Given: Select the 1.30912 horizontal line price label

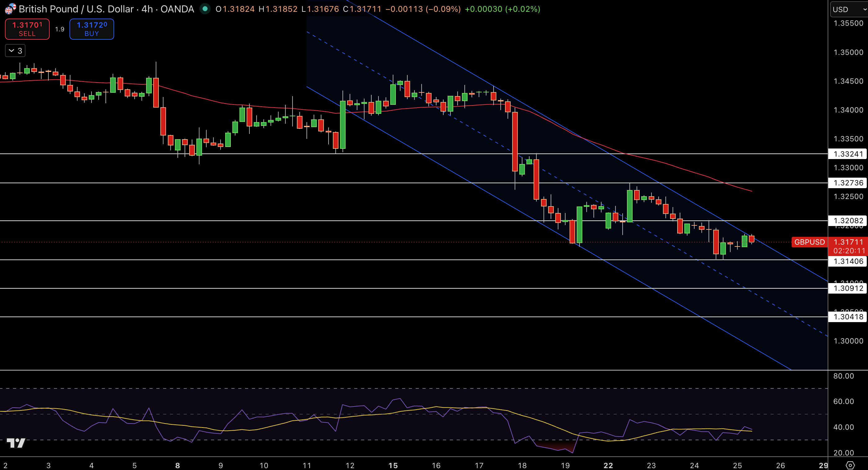Looking at the screenshot, I should [x=848, y=288].
